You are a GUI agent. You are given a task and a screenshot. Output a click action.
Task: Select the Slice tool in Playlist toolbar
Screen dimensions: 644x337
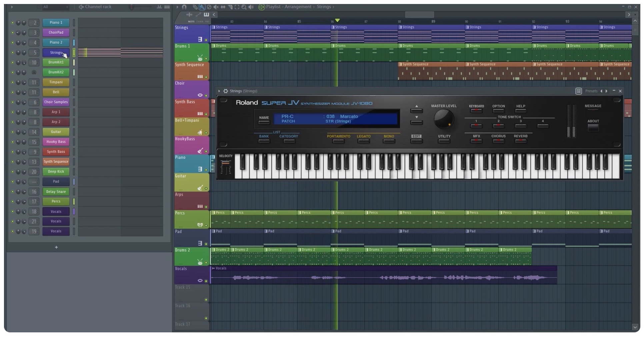point(230,7)
